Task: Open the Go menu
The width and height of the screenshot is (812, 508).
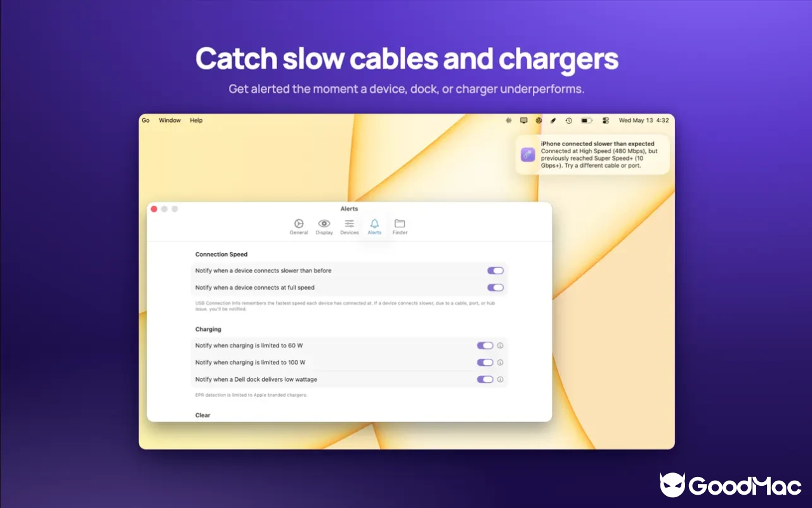Action: 146,120
